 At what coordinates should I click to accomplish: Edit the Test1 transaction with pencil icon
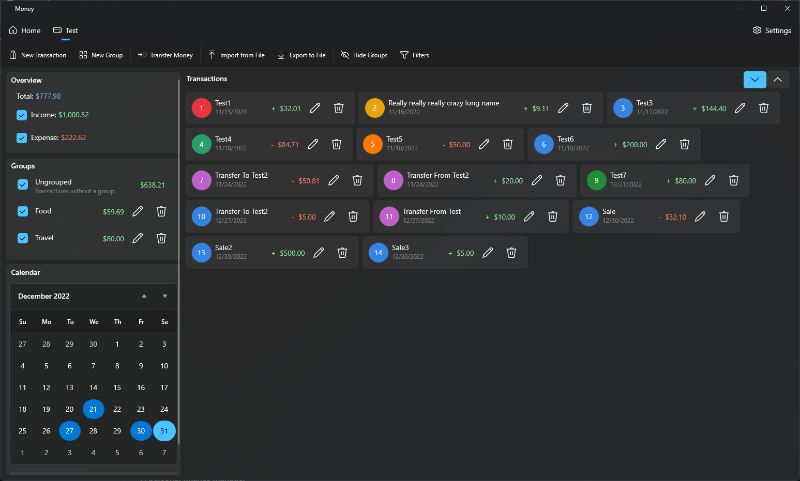click(315, 108)
